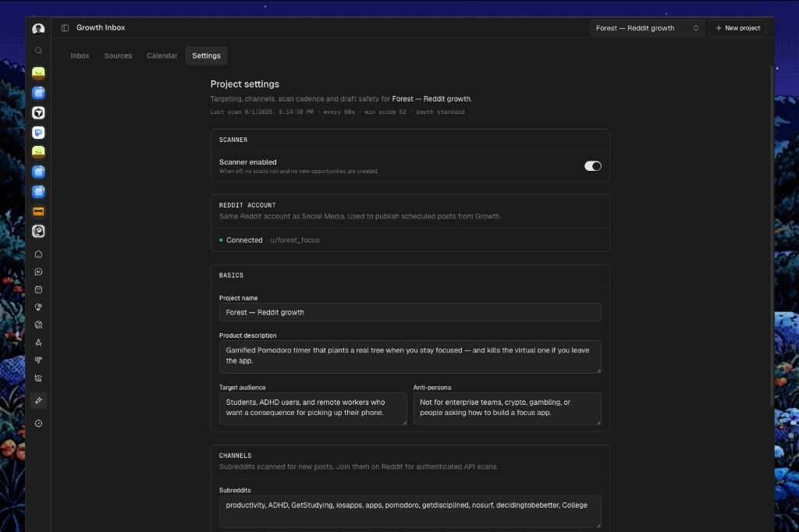Click the search magnifier icon in sidebar
Image resolution: width=799 pixels, height=532 pixels.
pyautogui.click(x=38, y=51)
